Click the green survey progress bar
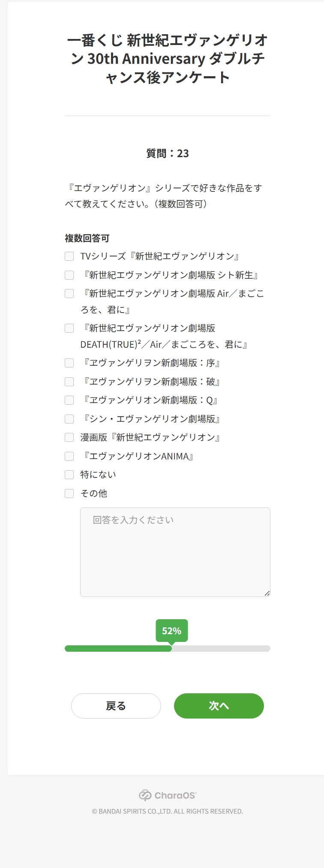 [x=118, y=648]
